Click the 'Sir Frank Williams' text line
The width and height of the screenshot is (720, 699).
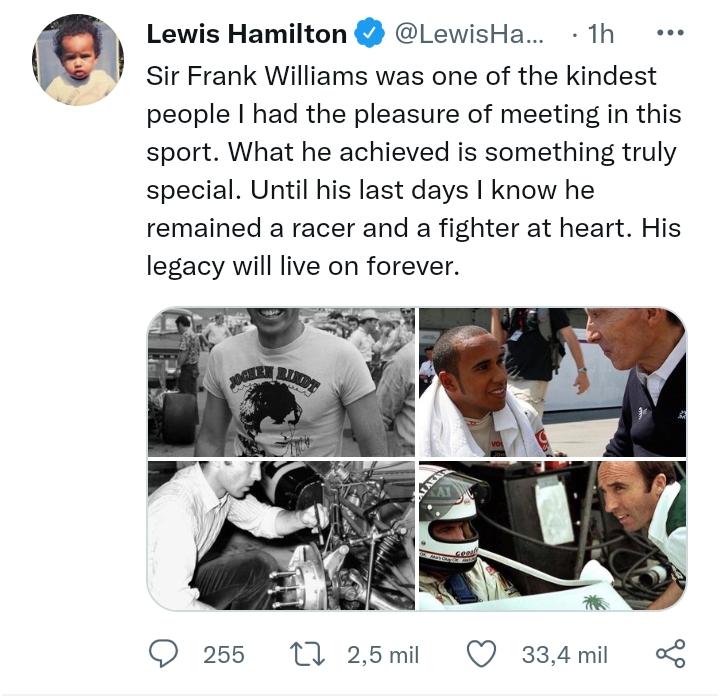tap(257, 76)
